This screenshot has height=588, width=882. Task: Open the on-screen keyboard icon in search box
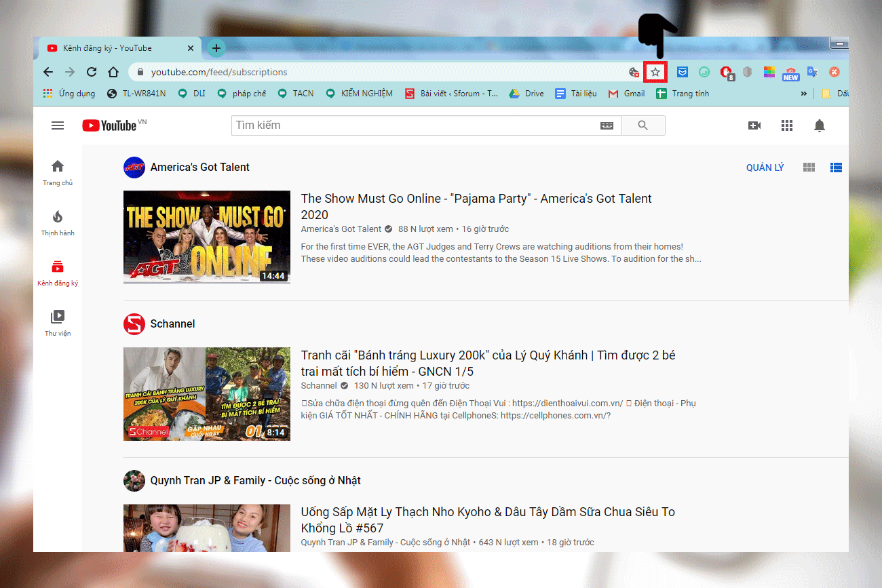point(607,125)
